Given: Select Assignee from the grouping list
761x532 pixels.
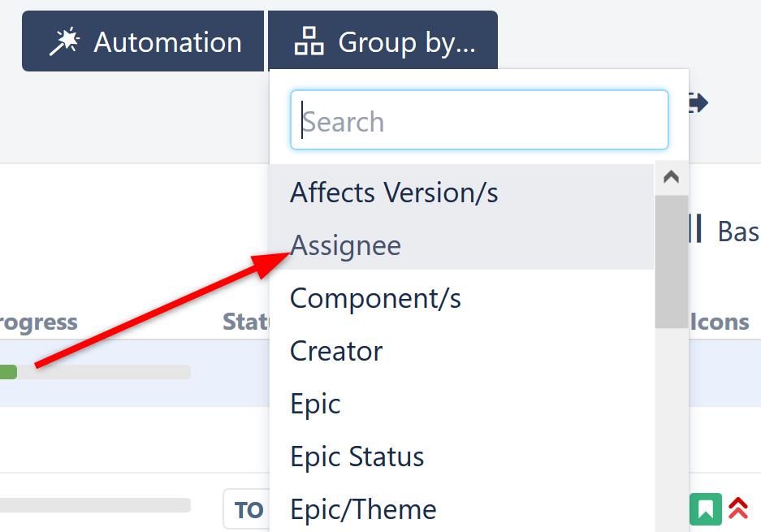Looking at the screenshot, I should pyautogui.click(x=345, y=244).
